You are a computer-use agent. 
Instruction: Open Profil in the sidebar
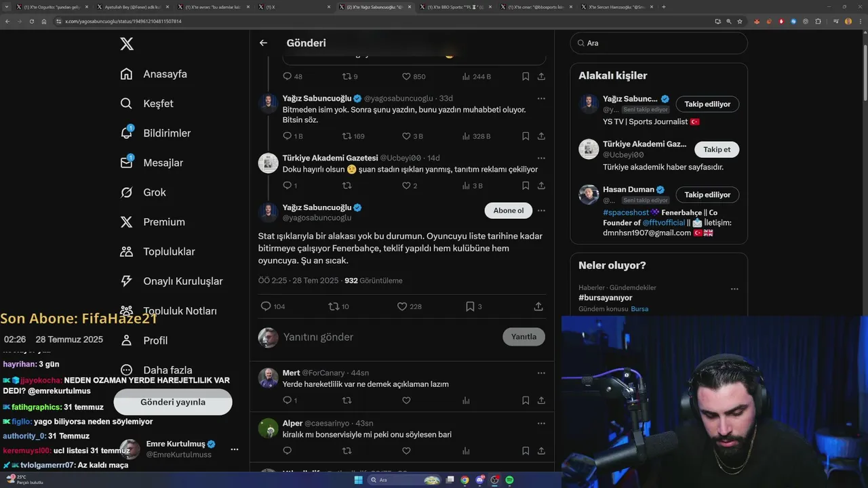click(x=144, y=340)
